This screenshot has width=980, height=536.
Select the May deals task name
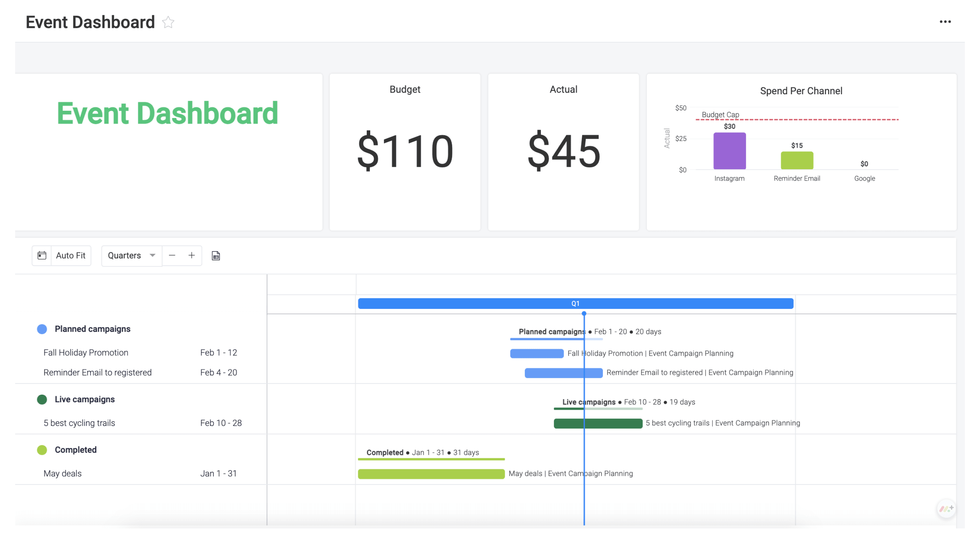[62, 473]
